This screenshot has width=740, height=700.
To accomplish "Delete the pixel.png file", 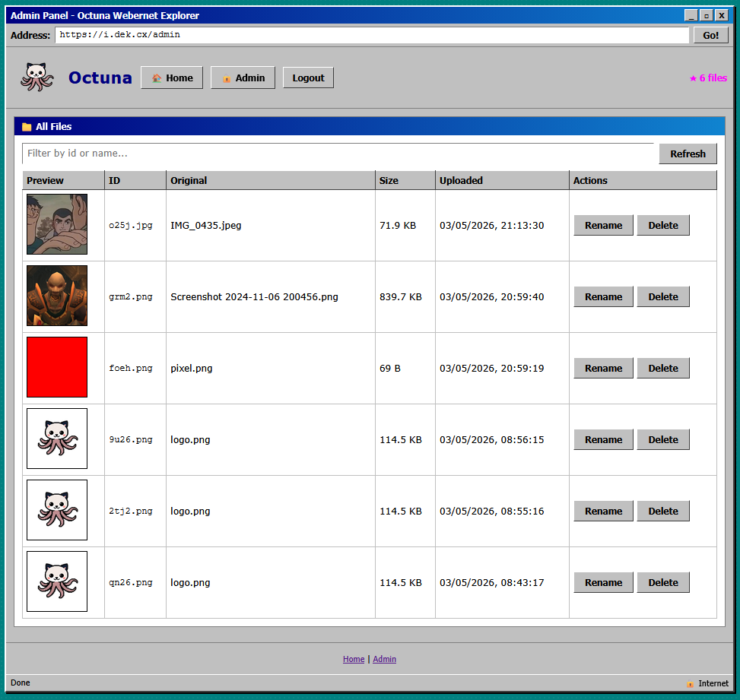I will [663, 369].
